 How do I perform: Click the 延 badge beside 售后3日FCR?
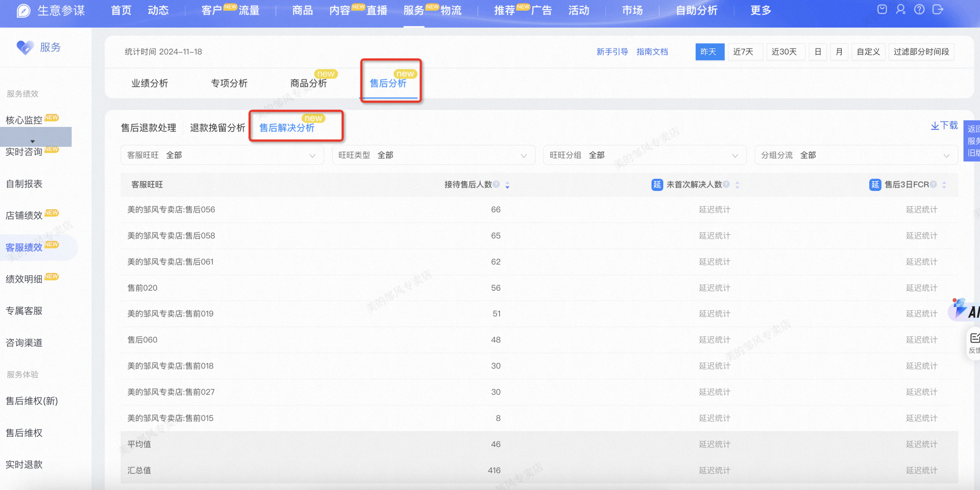(875, 185)
